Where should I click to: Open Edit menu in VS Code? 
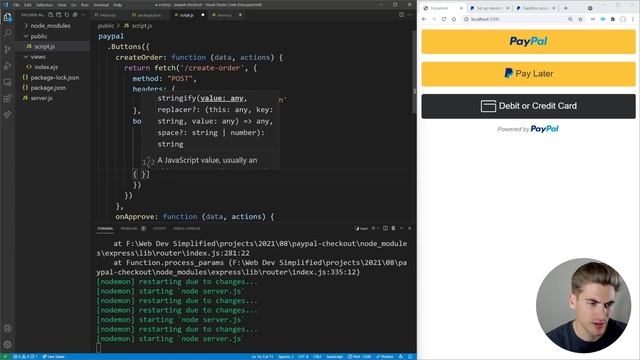pyautogui.click(x=28, y=5)
